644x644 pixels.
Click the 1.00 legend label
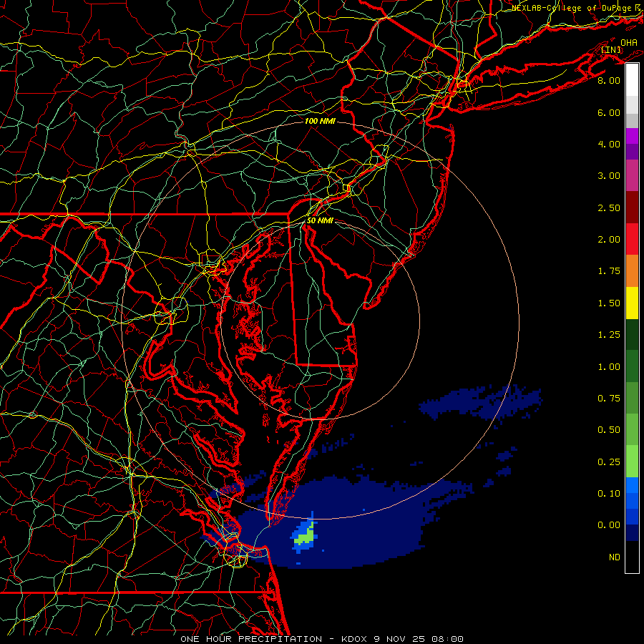pyautogui.click(x=609, y=367)
